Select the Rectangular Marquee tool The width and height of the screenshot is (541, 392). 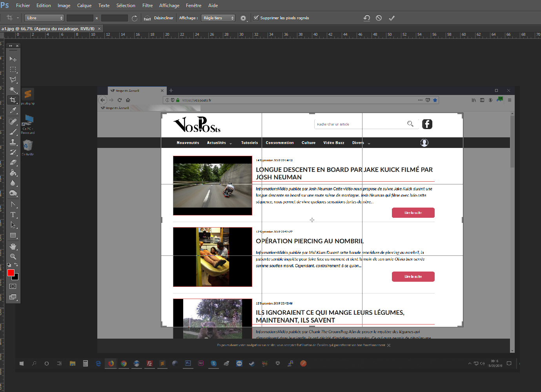pos(13,69)
